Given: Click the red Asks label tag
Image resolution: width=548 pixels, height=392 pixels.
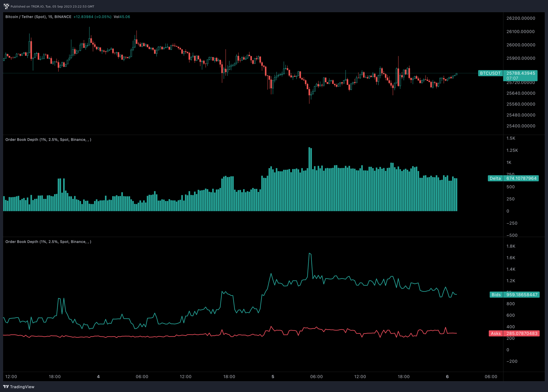Looking at the screenshot, I should tap(496, 333).
